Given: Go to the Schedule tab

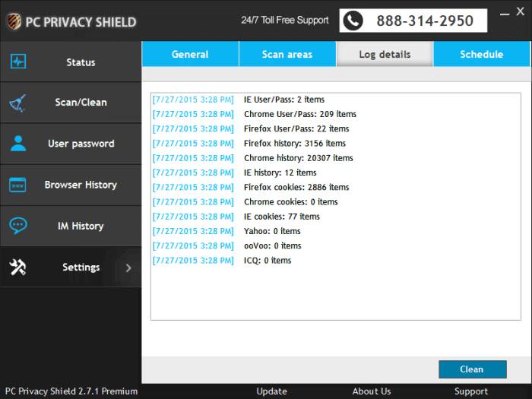Looking at the screenshot, I should click(x=482, y=54).
